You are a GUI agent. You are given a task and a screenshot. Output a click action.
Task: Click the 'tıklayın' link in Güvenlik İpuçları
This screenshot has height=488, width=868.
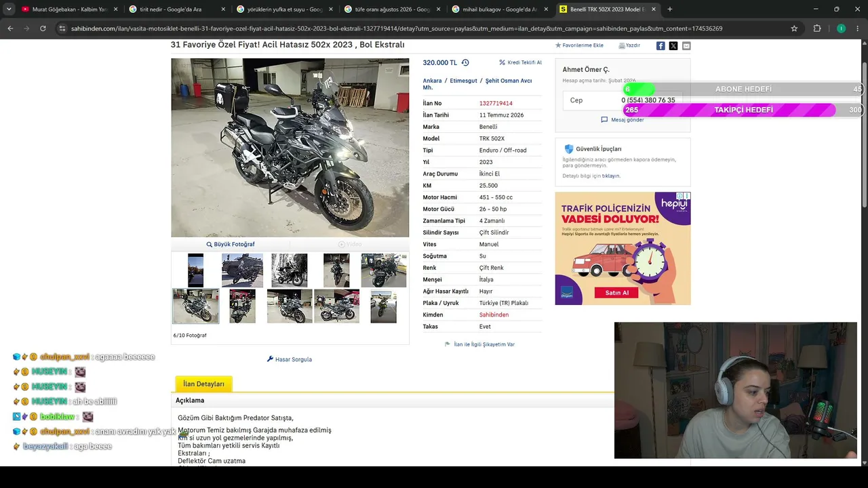(610, 176)
